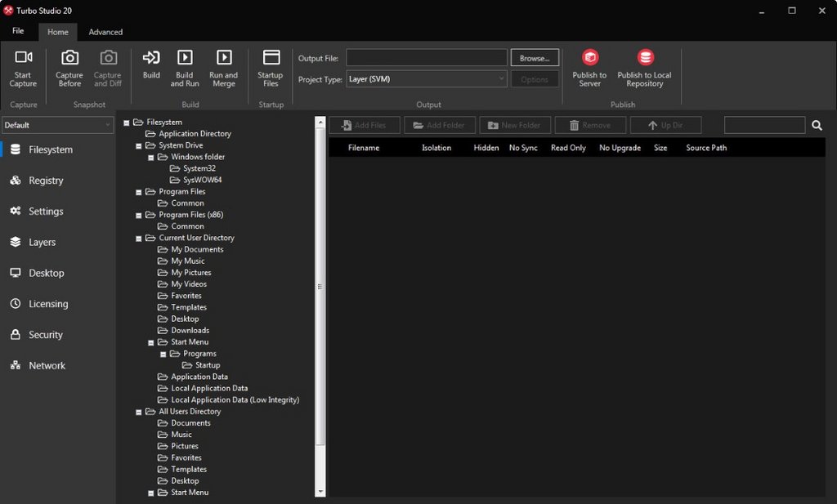Collapse the Program Files node
The width and height of the screenshot is (837, 504).
tap(139, 192)
